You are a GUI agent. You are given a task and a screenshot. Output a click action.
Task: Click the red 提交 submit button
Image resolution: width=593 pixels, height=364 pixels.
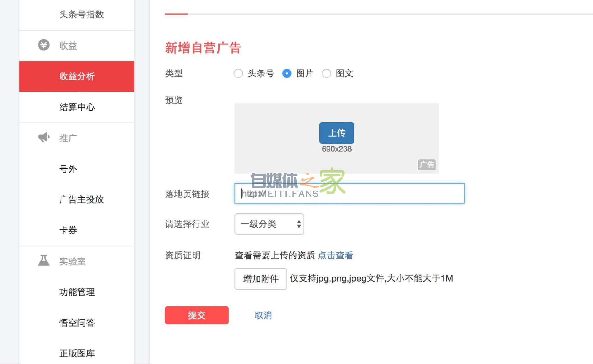pos(197,315)
